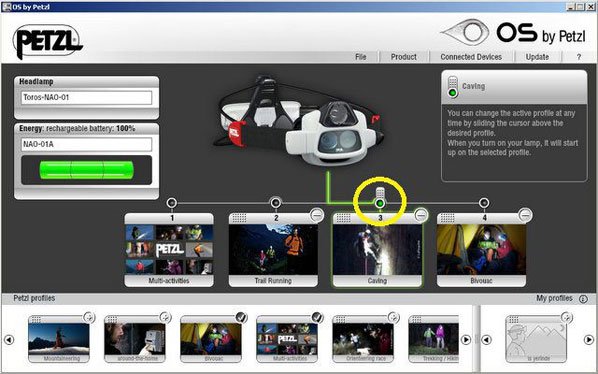Open the Caving profile card in slot 3
598x374 pixels.
377,250
